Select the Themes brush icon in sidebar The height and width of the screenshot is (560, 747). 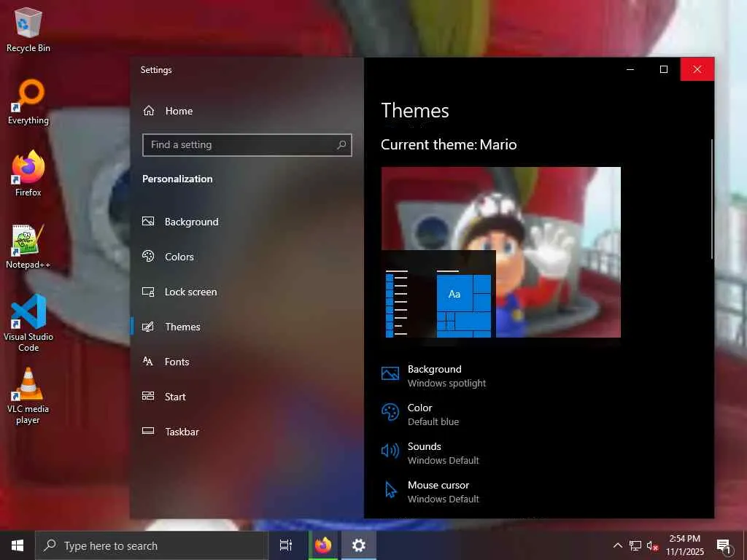(148, 326)
